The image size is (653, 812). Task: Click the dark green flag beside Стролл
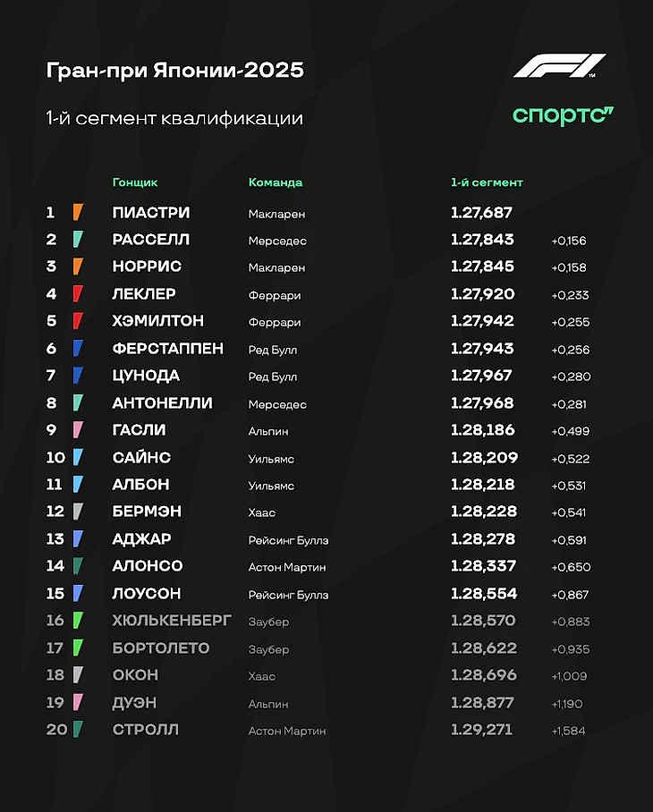[78, 729]
